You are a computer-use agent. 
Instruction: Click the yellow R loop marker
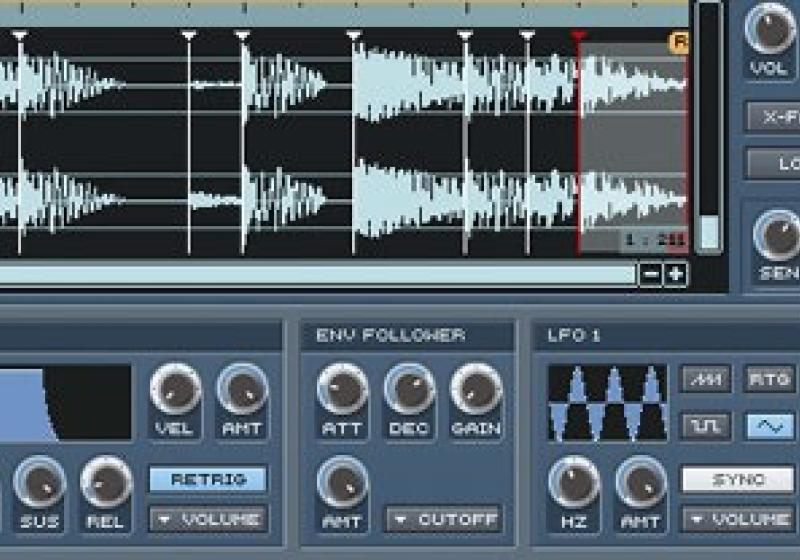tap(679, 42)
